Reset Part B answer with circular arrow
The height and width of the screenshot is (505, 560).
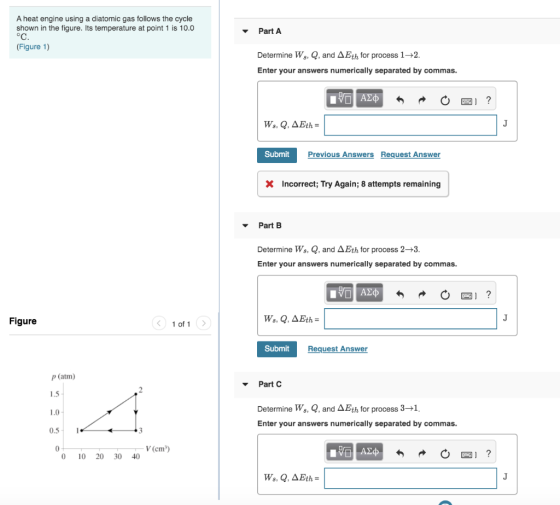pos(445,295)
